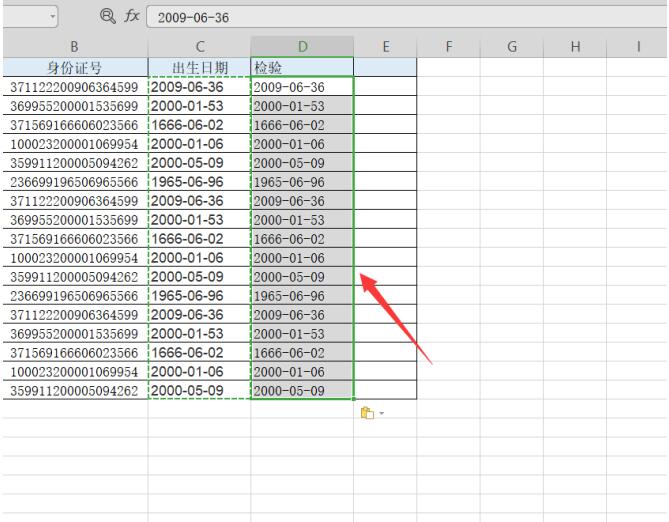
Task: Click the 检验 header cell
Action: 303,67
